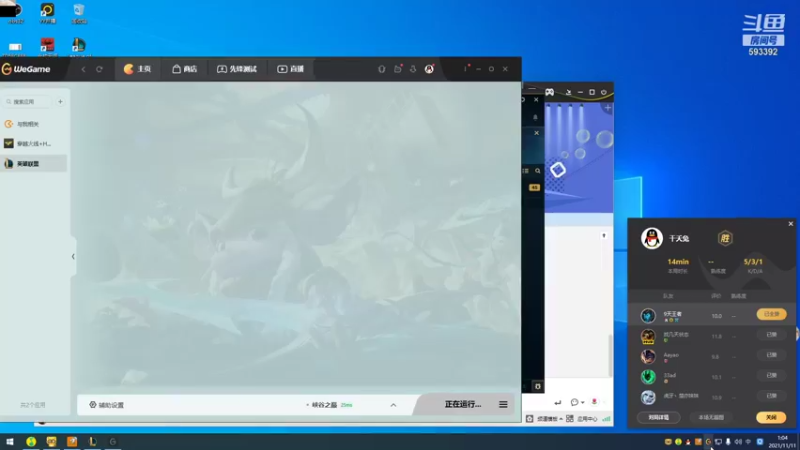Click the gamepad icon in background window titlebar

[x=549, y=92]
